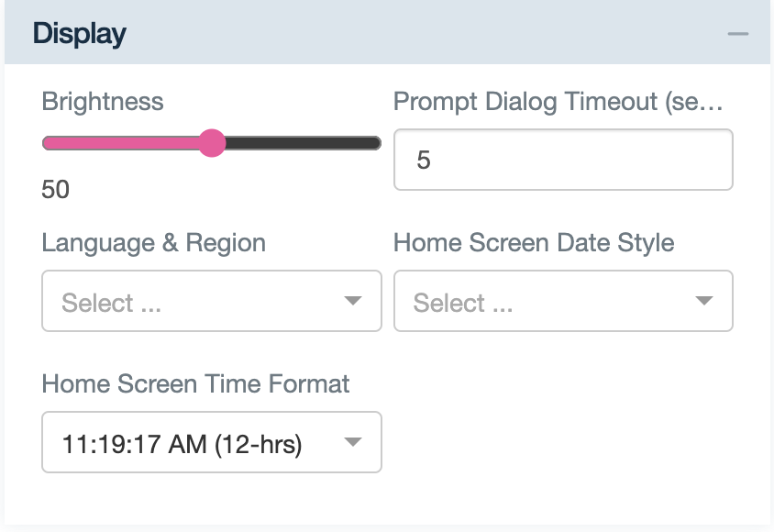
Task: Select the Language & Region select box
Action: click(211, 301)
